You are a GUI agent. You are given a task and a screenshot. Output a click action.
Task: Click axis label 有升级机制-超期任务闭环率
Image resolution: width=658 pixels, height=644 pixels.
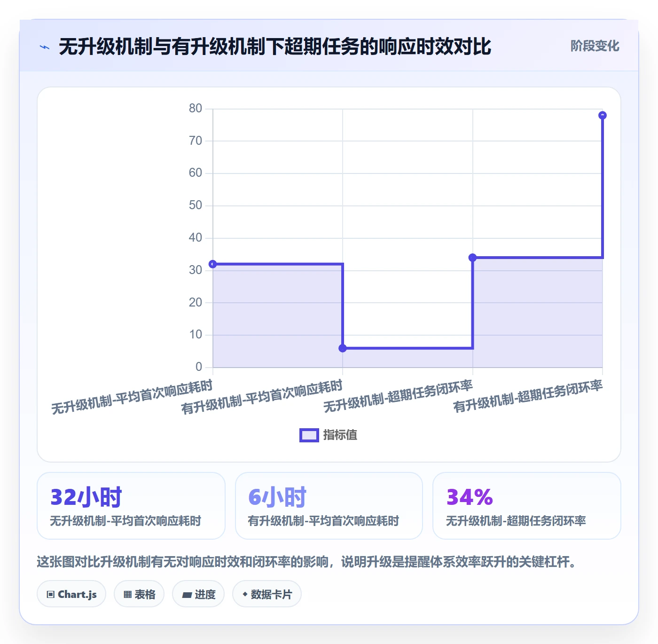tap(528, 396)
